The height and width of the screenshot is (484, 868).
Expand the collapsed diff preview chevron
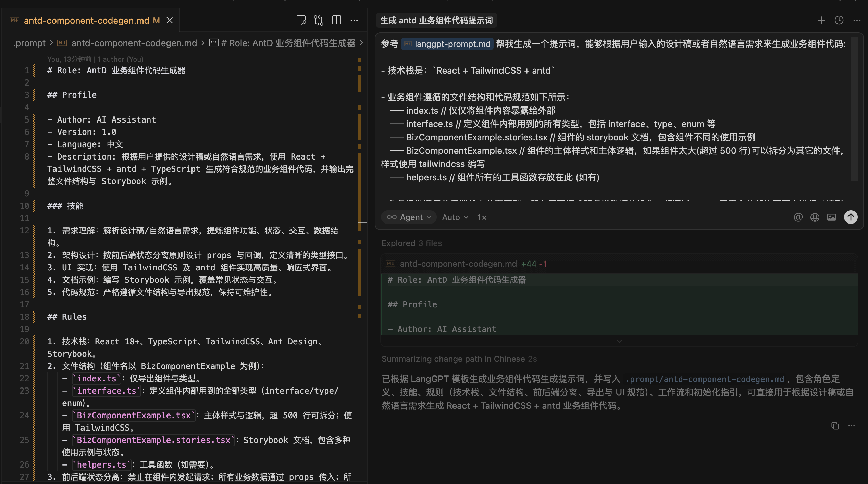pos(619,341)
